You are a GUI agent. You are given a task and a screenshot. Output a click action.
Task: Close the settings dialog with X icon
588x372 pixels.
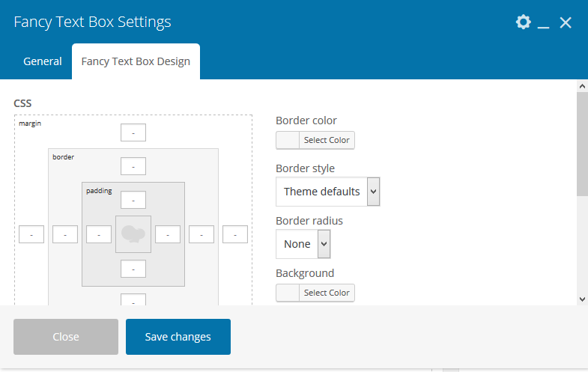(566, 23)
